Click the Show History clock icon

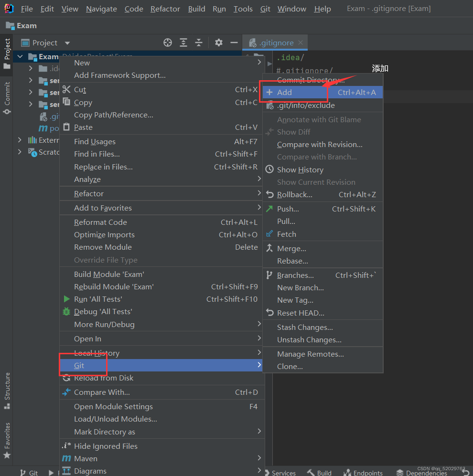tap(269, 169)
